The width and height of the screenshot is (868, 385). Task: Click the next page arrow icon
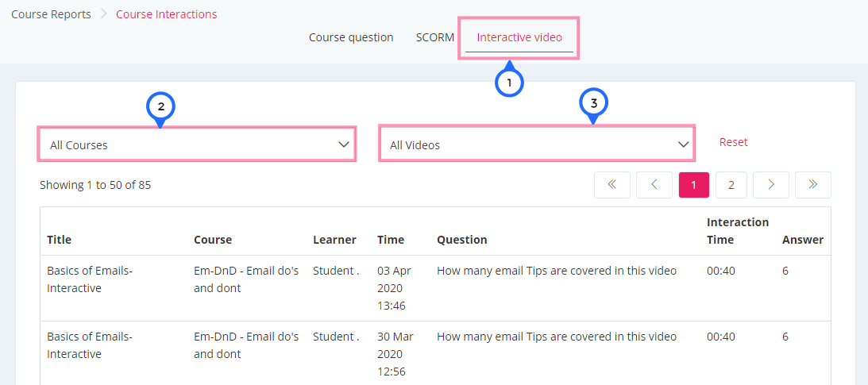tap(771, 185)
